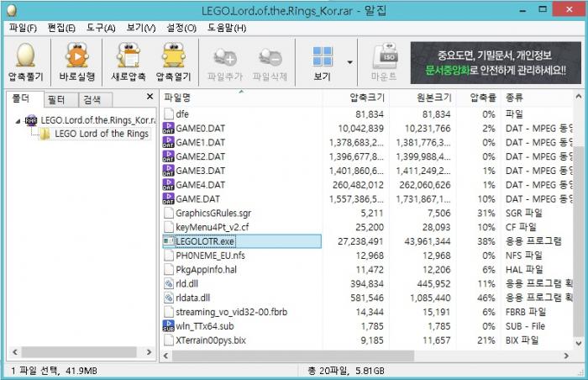Select the GAME1.DAT file icon
This screenshot has width=588, height=380.
(168, 142)
